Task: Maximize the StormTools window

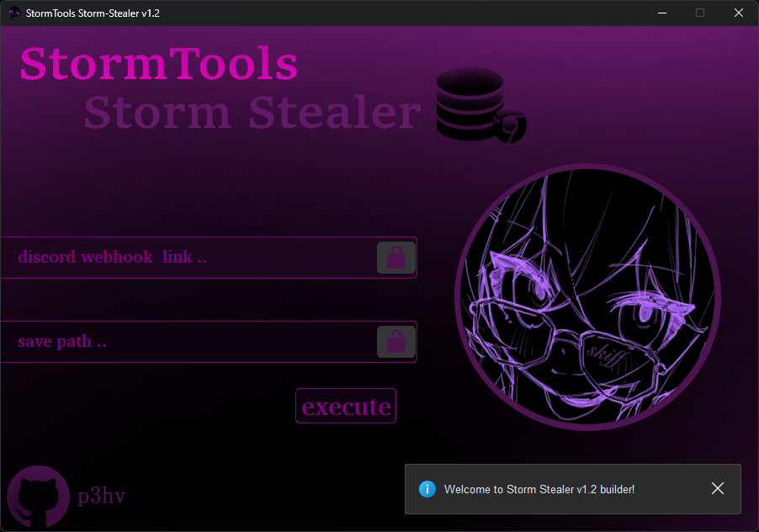Action: 700,13
